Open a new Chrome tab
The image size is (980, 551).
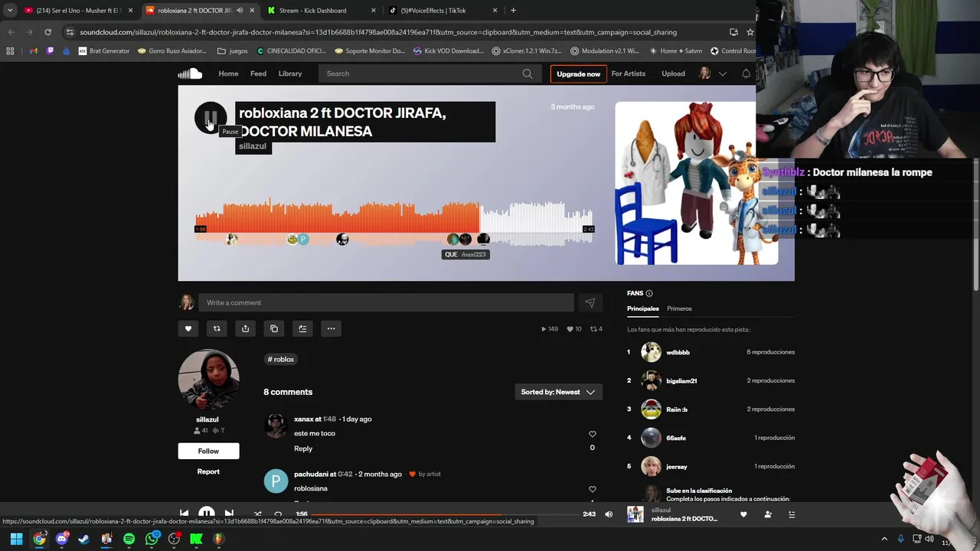tap(513, 11)
